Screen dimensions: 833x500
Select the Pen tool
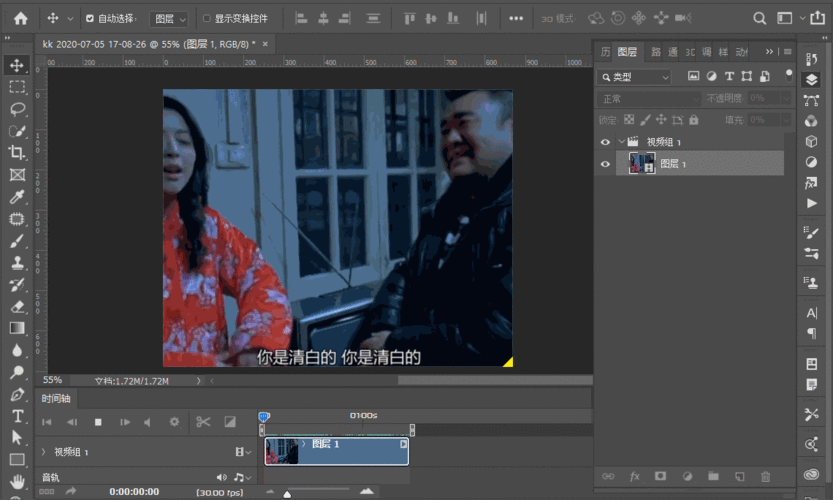[17, 394]
